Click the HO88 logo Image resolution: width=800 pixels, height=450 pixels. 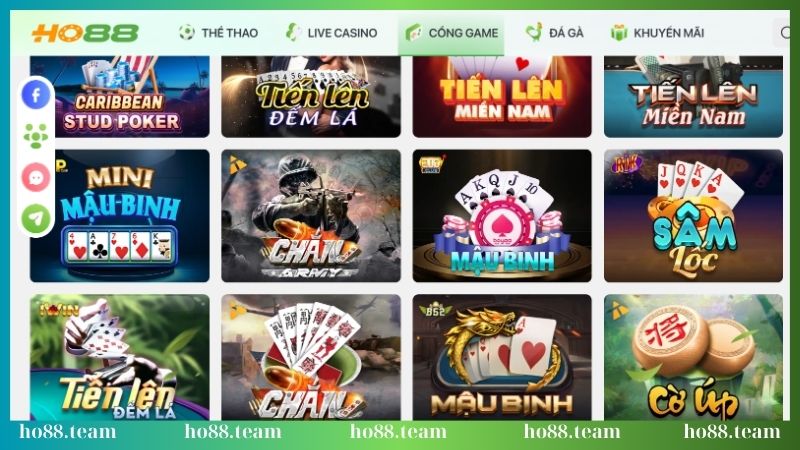pos(85,33)
